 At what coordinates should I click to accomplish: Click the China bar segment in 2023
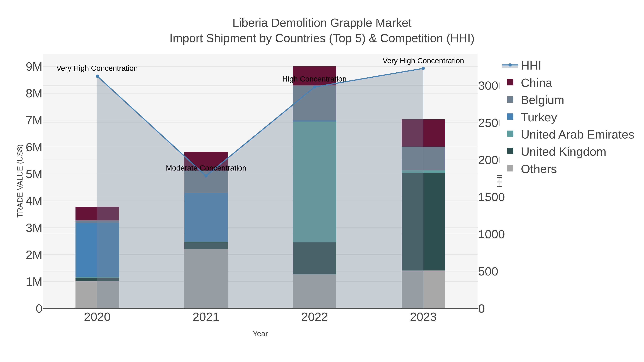pyautogui.click(x=423, y=133)
